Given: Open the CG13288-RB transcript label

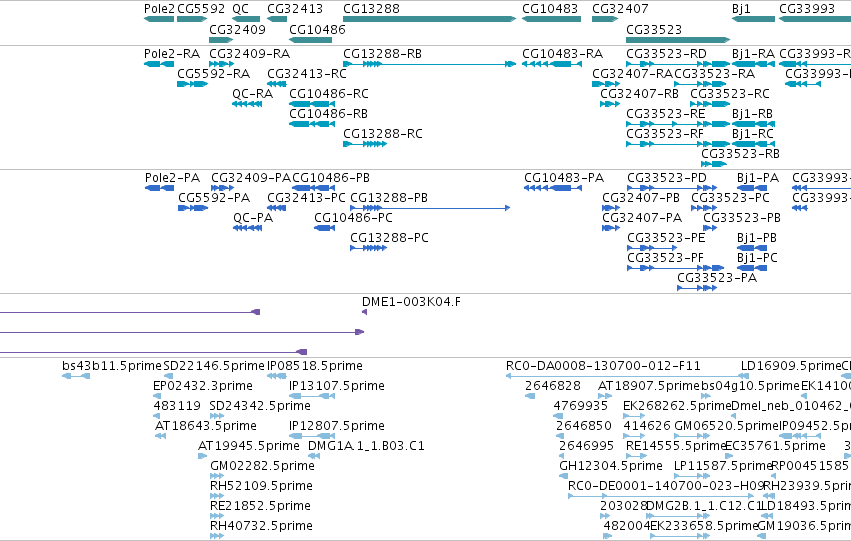Looking at the screenshot, I should pos(382,54).
